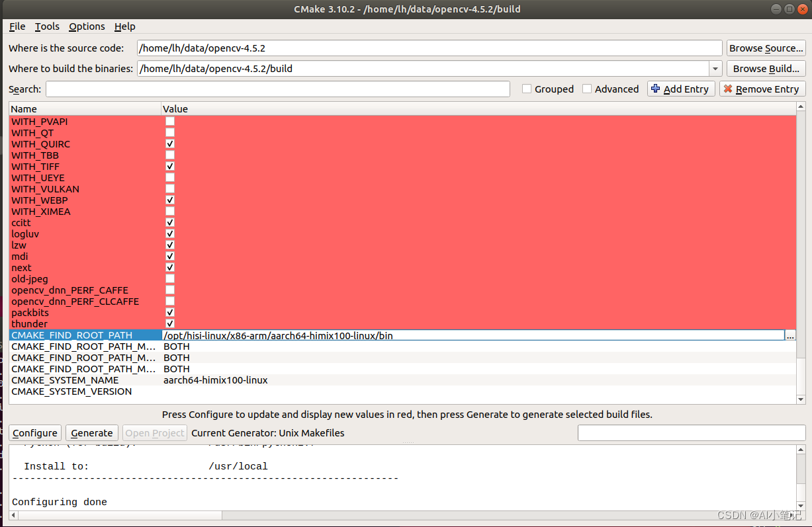Enable the Grouped checkbox
The height and width of the screenshot is (527, 812).
527,89
